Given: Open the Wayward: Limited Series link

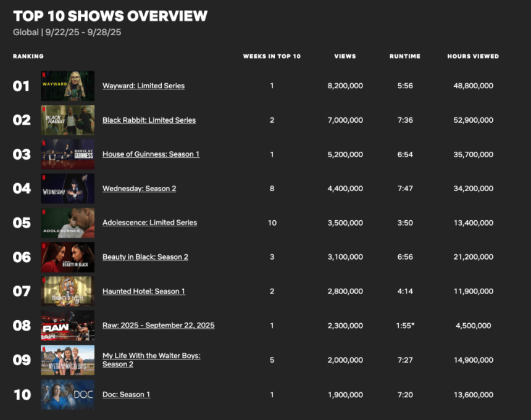Looking at the screenshot, I should (143, 86).
